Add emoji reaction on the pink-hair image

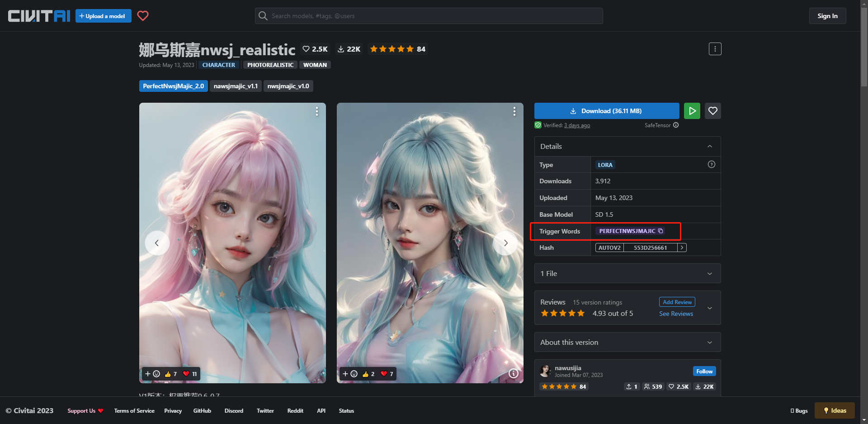[x=152, y=374]
